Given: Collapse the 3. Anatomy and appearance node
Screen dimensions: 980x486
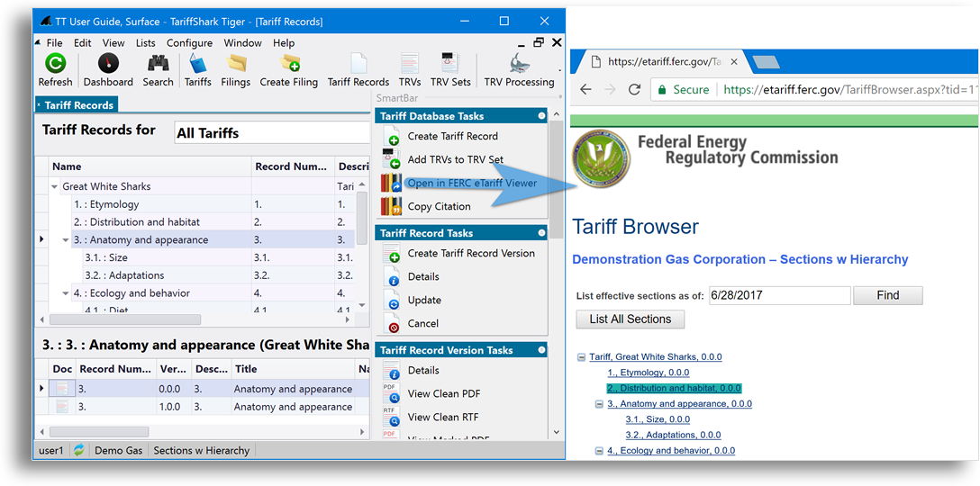Looking at the screenshot, I should (x=66, y=240).
